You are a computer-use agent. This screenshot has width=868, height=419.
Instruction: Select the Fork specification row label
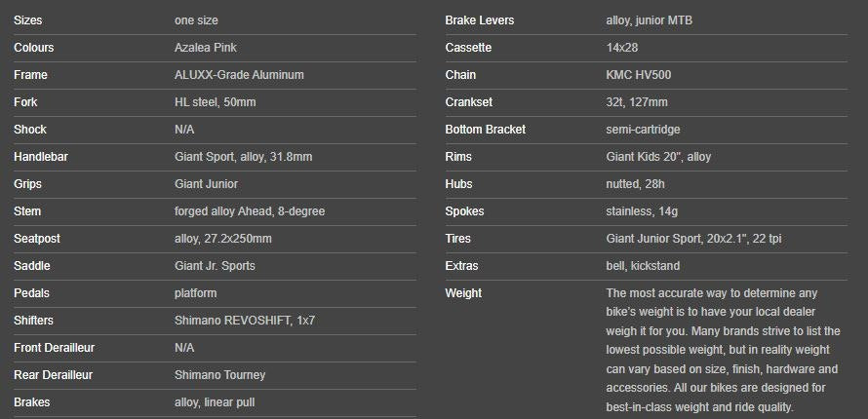tap(25, 102)
